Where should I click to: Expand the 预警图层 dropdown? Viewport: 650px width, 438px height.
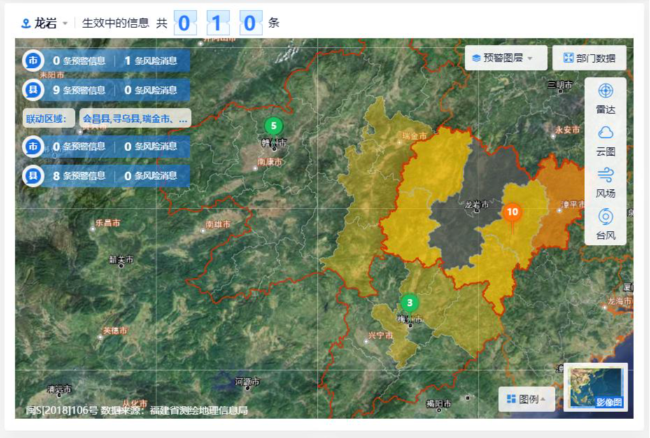505,58
